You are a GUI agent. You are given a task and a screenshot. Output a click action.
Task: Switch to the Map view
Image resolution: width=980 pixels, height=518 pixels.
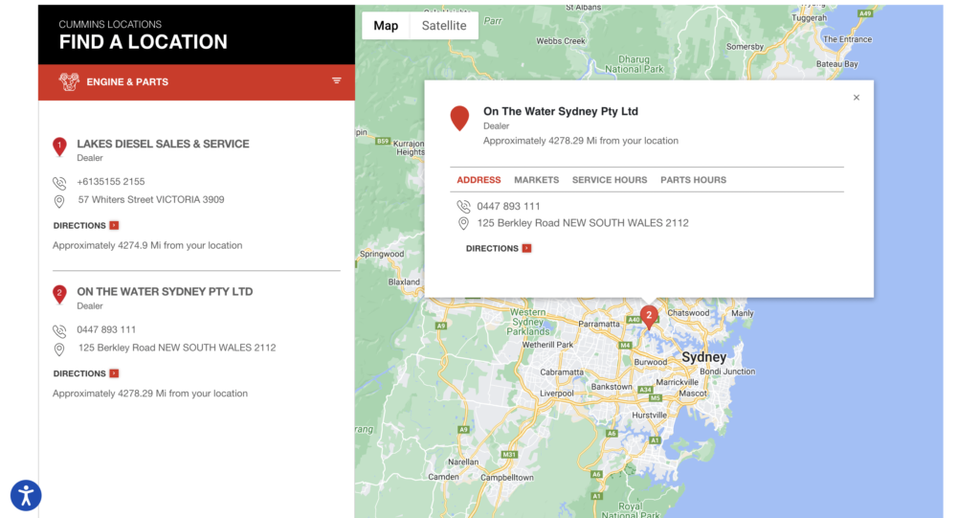386,26
